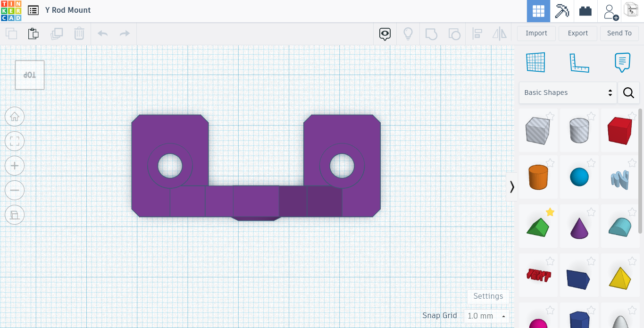
Task: Toggle orthographic view with the perspective icon
Action: pyautogui.click(x=15, y=215)
